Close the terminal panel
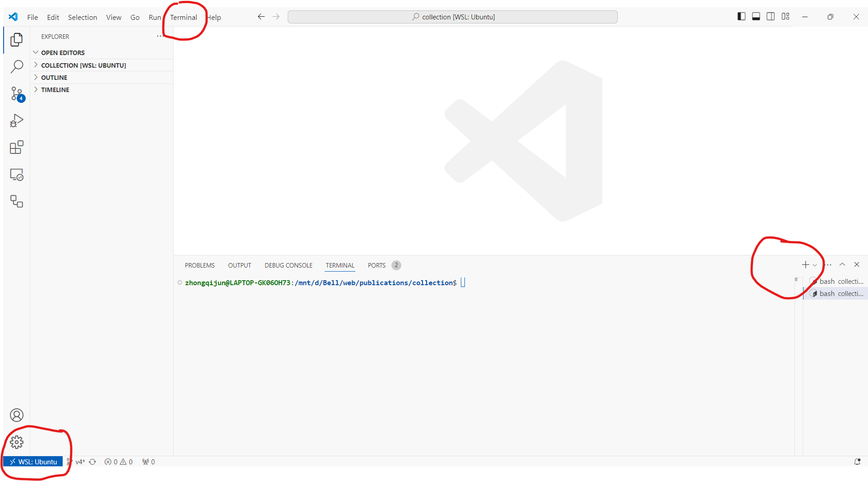Viewport: 868px width, 481px height. [x=857, y=265]
